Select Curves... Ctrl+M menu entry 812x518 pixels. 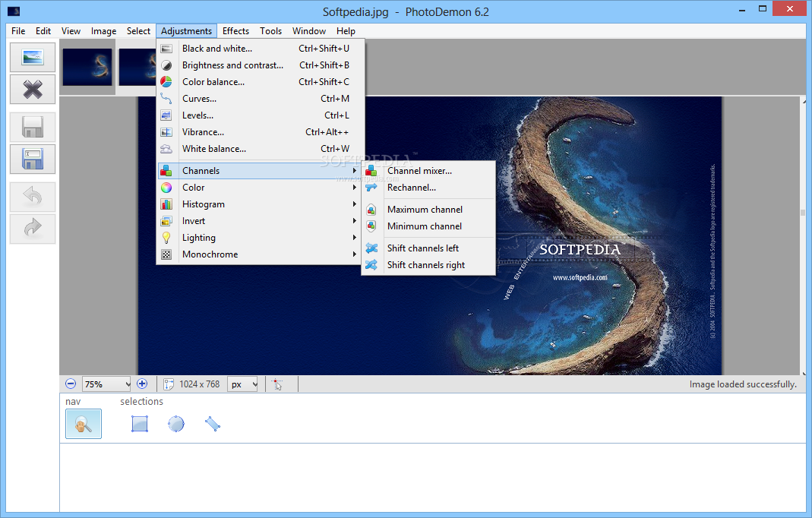coord(261,99)
